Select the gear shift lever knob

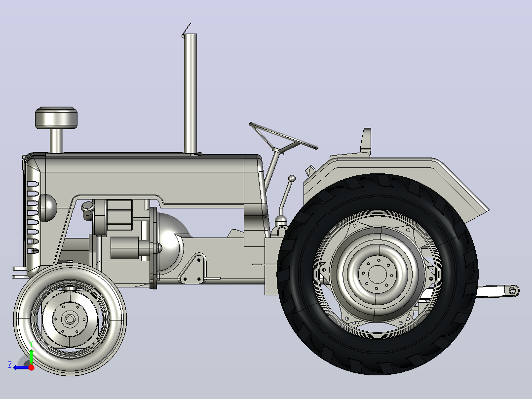coord(292,178)
